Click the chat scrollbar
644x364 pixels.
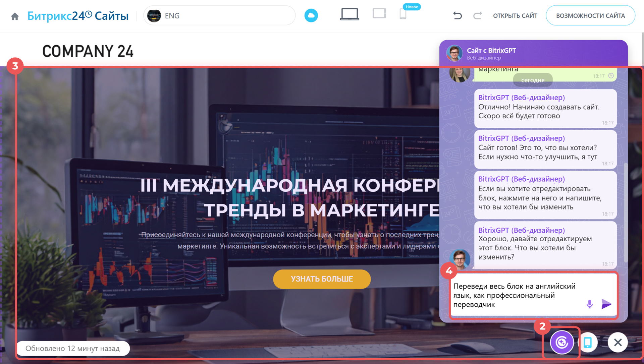tap(625, 213)
